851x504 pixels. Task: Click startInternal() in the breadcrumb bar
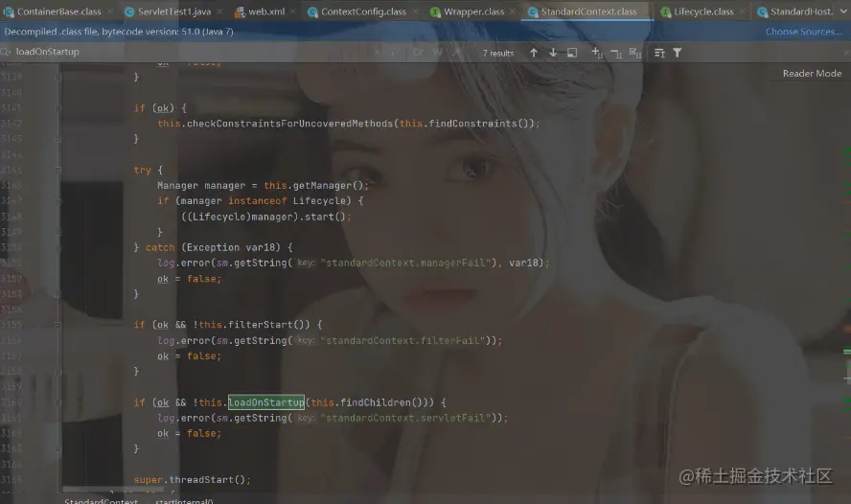pyautogui.click(x=184, y=501)
